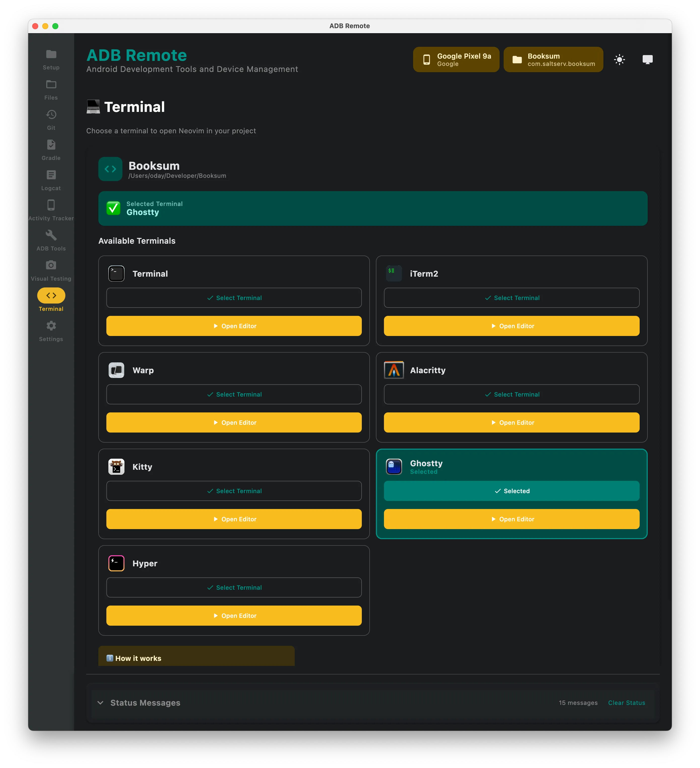Image resolution: width=700 pixels, height=768 pixels.
Task: Open the Visual Testing panel
Action: tap(51, 270)
